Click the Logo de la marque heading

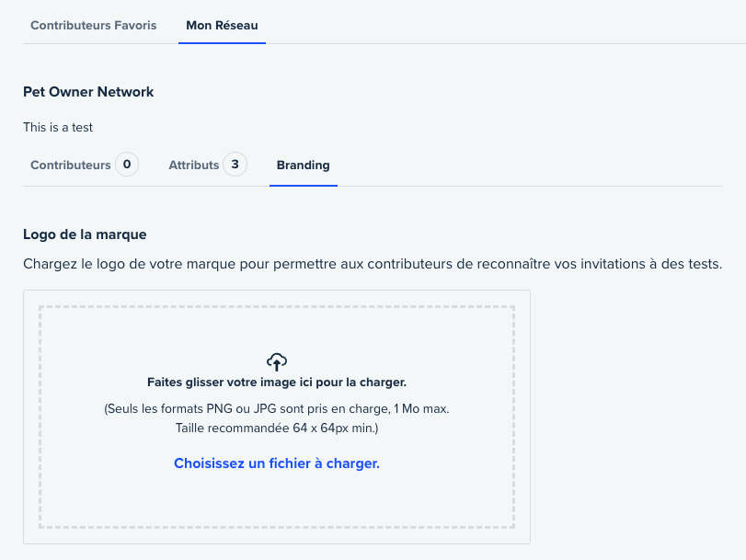(85, 234)
